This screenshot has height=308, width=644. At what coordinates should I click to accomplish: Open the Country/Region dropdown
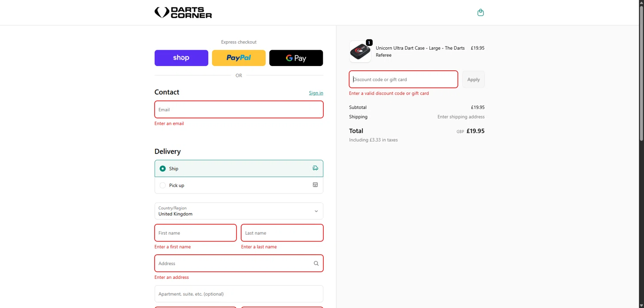click(x=239, y=211)
